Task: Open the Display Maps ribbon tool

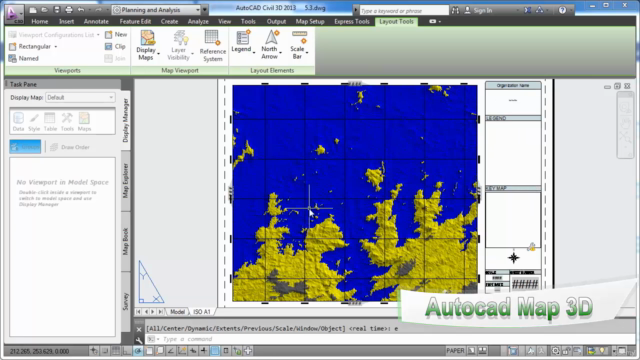Action: point(147,45)
